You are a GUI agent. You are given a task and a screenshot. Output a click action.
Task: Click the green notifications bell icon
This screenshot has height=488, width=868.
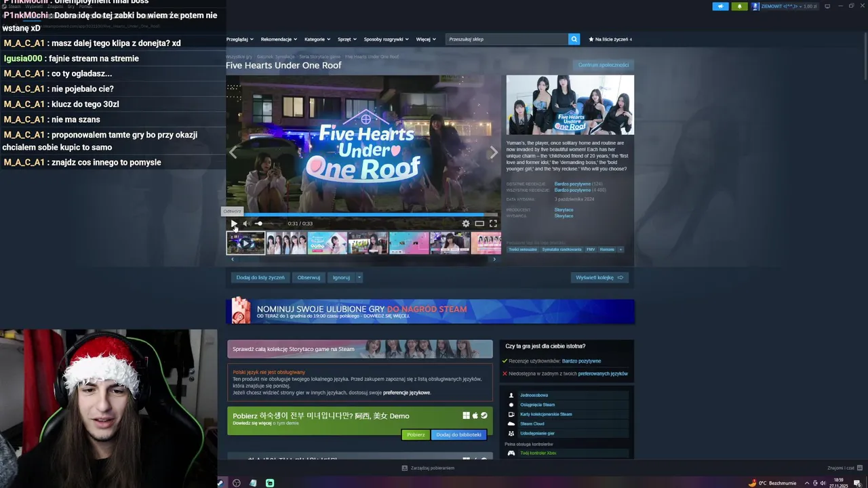738,6
